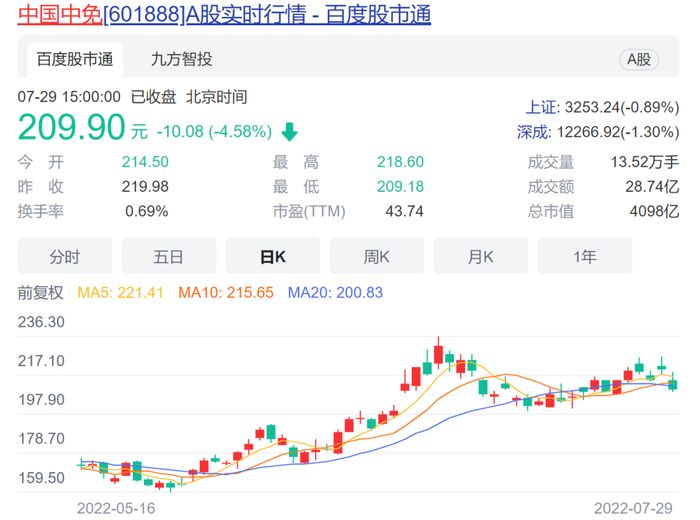Screen dimensions: 700x520
Task: Click the 昨收 value 219.98
Action: pos(145,187)
